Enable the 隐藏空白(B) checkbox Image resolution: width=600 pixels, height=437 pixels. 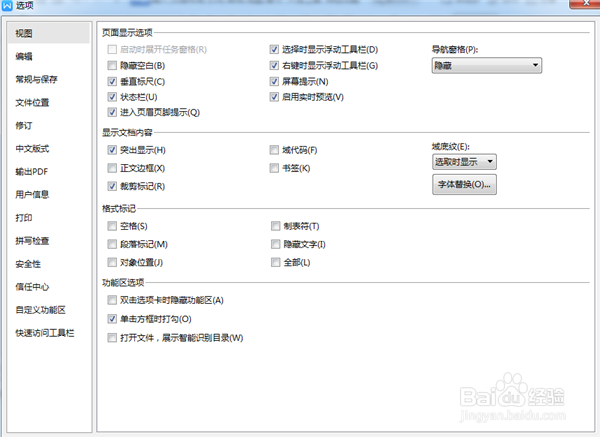pos(112,65)
